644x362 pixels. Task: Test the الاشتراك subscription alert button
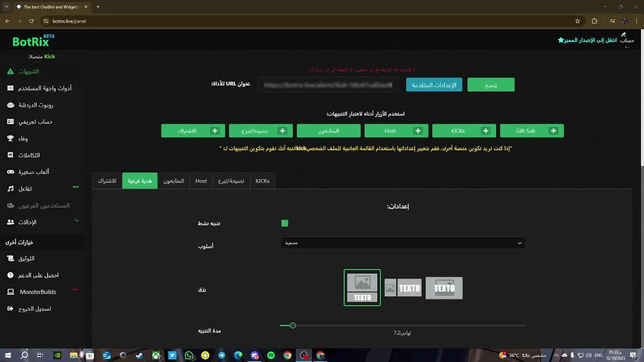click(x=193, y=131)
